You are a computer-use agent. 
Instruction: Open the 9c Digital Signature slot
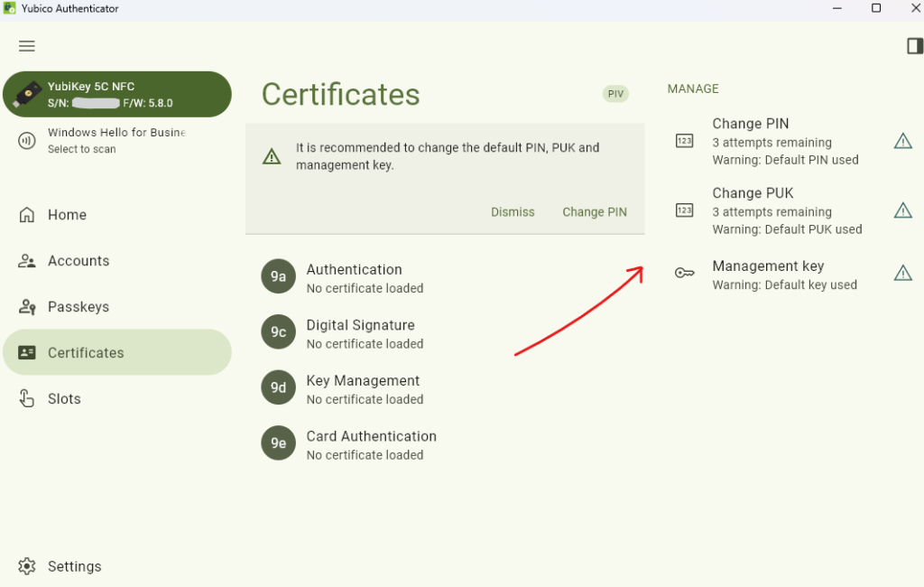coord(445,332)
